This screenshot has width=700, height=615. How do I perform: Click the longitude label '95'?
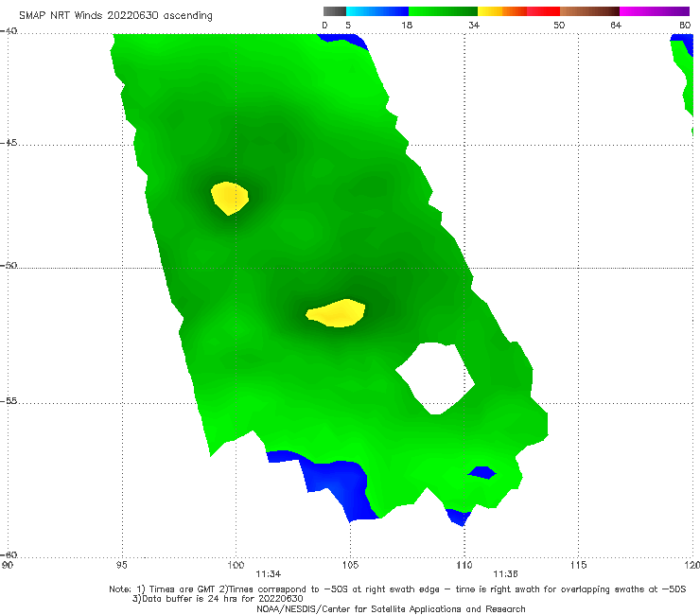[x=121, y=565]
